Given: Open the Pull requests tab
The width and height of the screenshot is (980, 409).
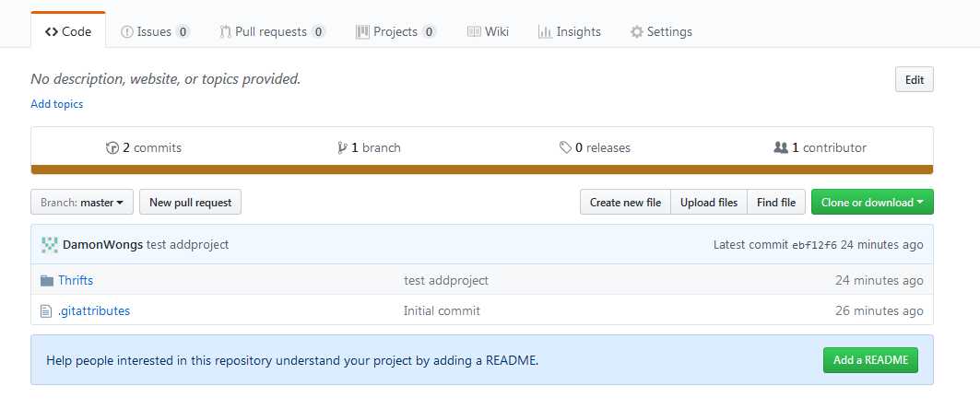Looking at the screenshot, I should point(273,32).
